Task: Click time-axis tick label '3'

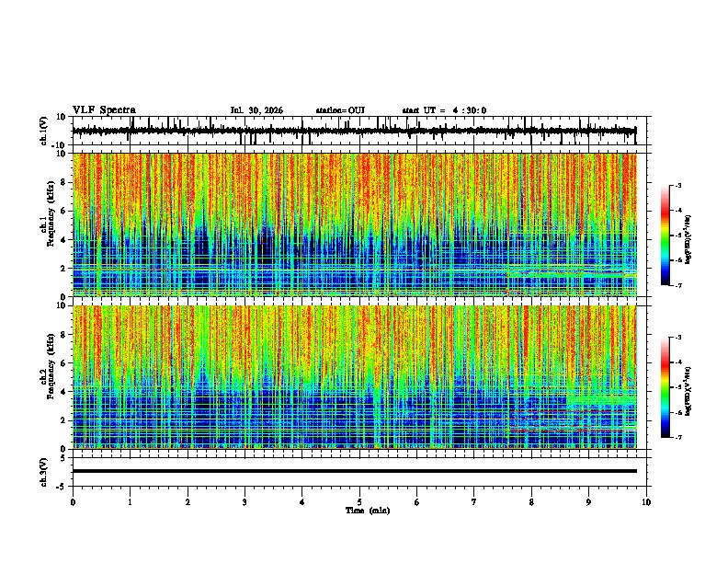Action: (x=245, y=502)
